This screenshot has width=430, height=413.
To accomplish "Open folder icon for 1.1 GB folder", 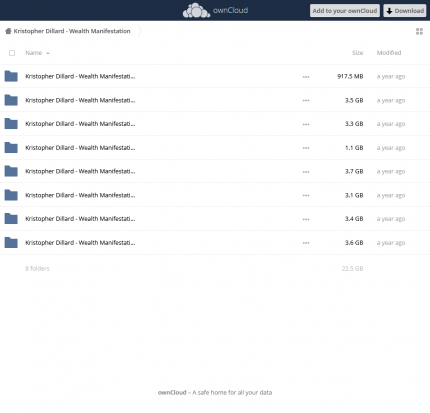I will click(11, 147).
